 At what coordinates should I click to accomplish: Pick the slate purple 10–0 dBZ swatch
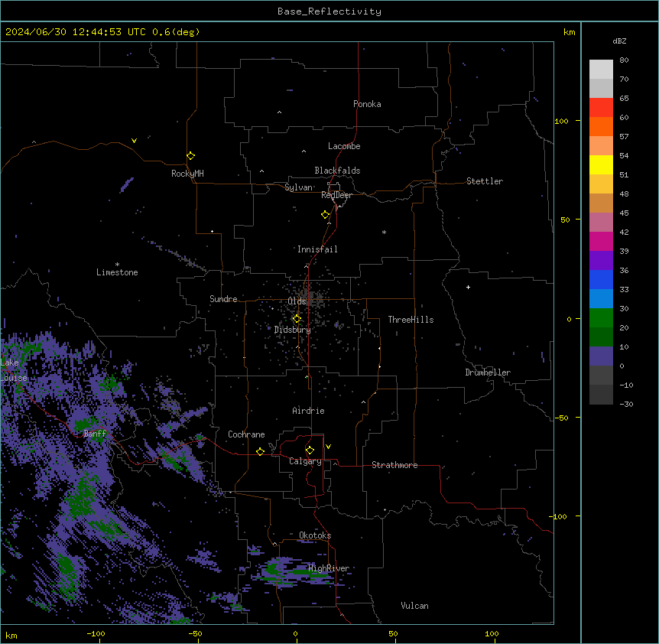(x=601, y=356)
